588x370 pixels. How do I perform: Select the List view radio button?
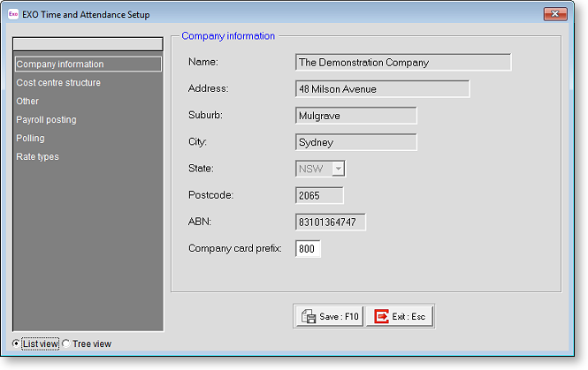[x=17, y=344]
